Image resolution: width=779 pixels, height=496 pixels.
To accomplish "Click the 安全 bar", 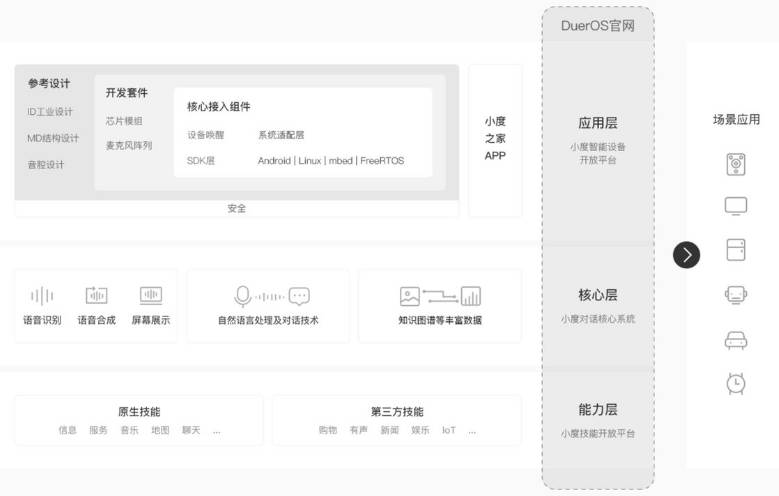I will (x=236, y=208).
